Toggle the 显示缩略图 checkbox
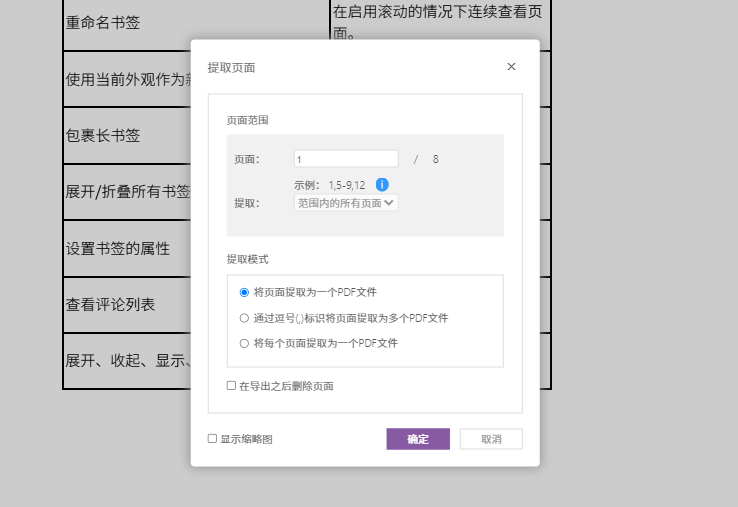This screenshot has width=738, height=507. point(212,439)
